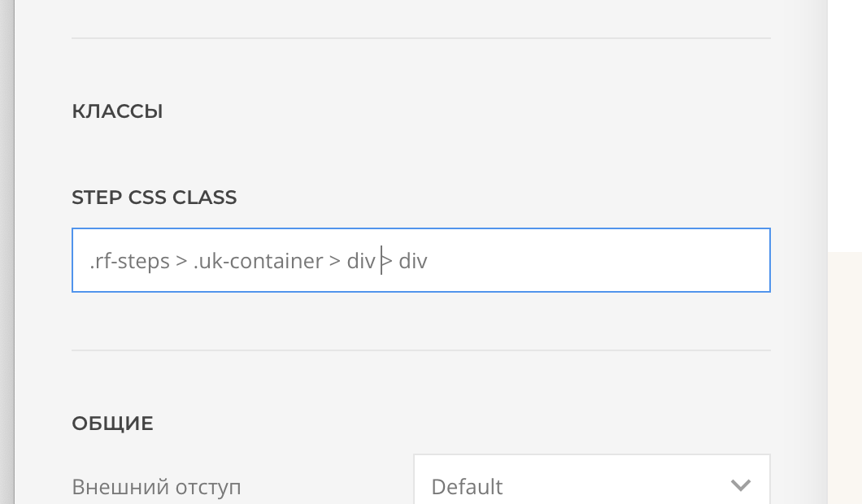Click the first div word after .uk-container
The height and width of the screenshot is (504, 862).
(360, 261)
